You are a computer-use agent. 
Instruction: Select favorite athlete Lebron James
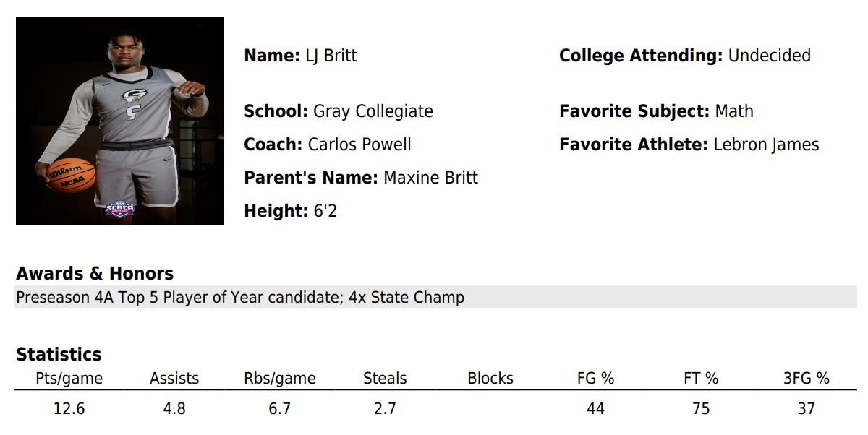766,145
